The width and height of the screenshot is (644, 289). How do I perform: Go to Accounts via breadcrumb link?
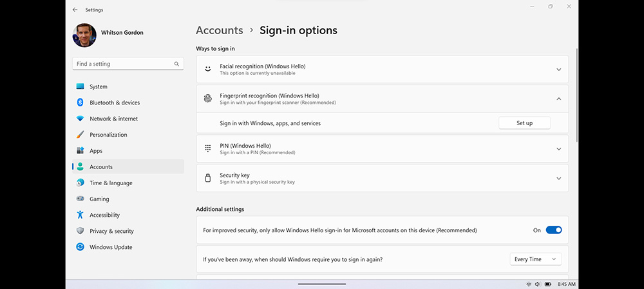(x=220, y=30)
